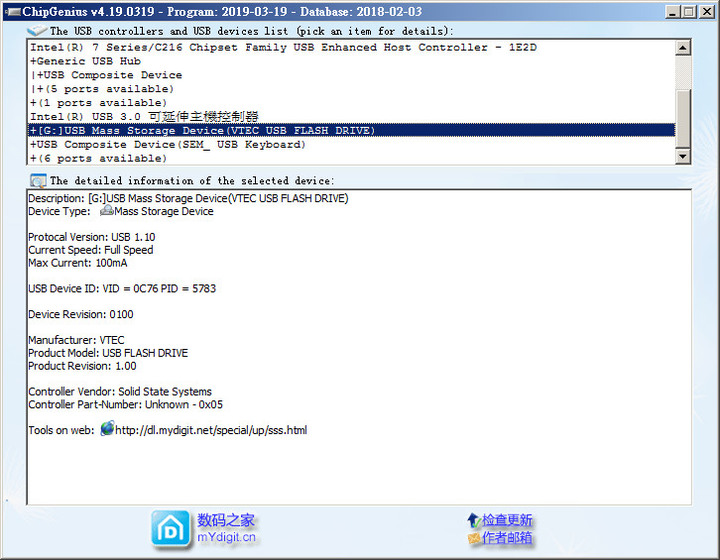
Task: Click the USB Device ID VID PID line
Action: 122,288
